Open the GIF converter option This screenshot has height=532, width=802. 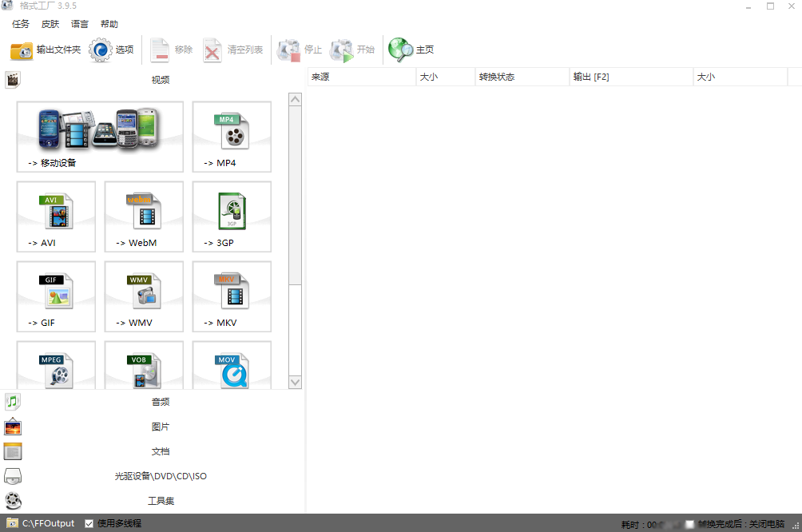coord(56,296)
